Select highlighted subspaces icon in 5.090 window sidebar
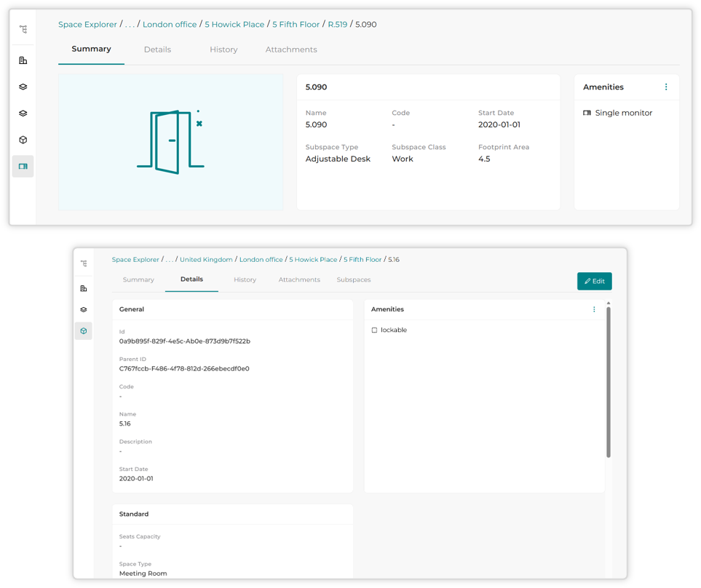Viewport: 701px width, 588px height. (23, 167)
